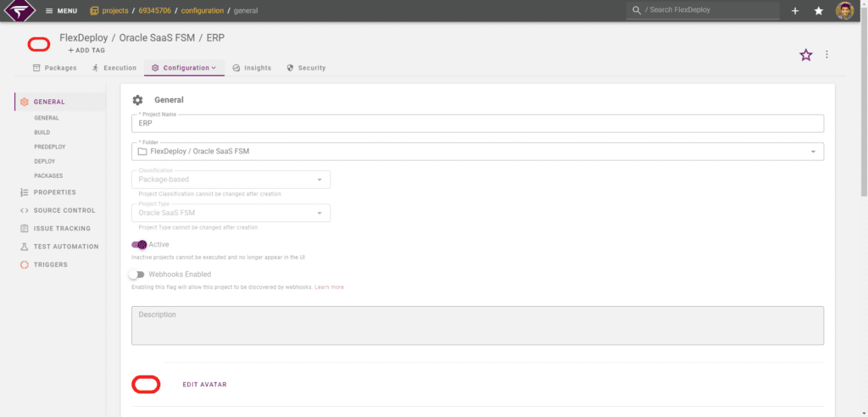Enable the Webhooks Enabled switch
Viewport: 868px width, 417px height.
point(136,274)
